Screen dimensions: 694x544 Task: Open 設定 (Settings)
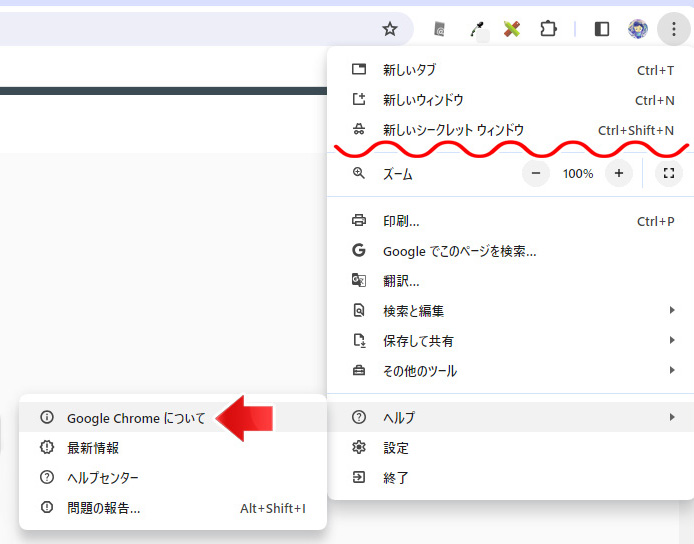tap(511, 448)
